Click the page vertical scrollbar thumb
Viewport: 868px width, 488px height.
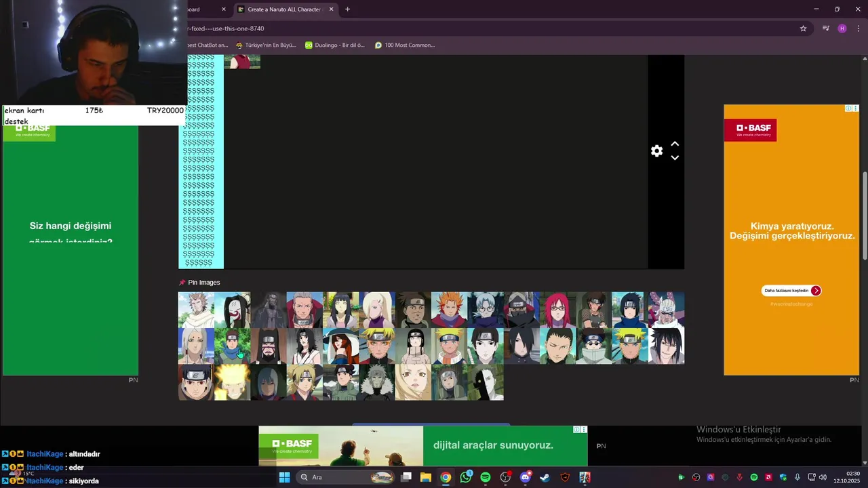[x=865, y=216]
